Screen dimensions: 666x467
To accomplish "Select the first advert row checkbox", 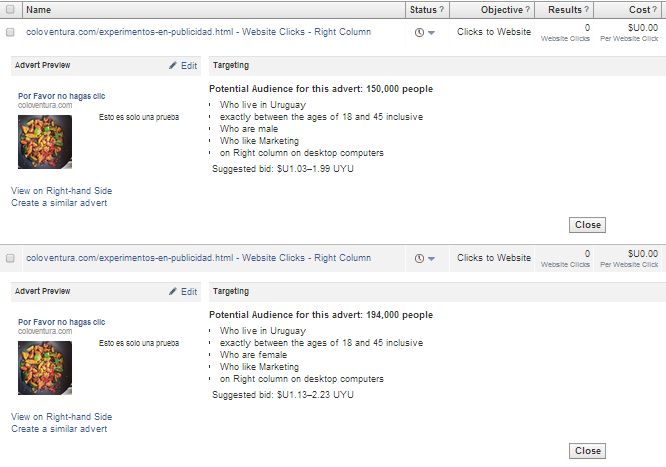I will coord(10,32).
